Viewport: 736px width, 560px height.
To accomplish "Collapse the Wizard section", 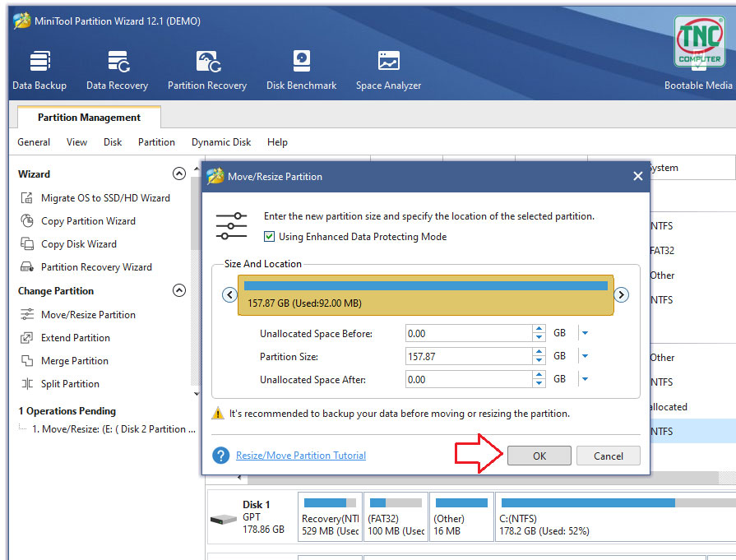I will pyautogui.click(x=178, y=174).
